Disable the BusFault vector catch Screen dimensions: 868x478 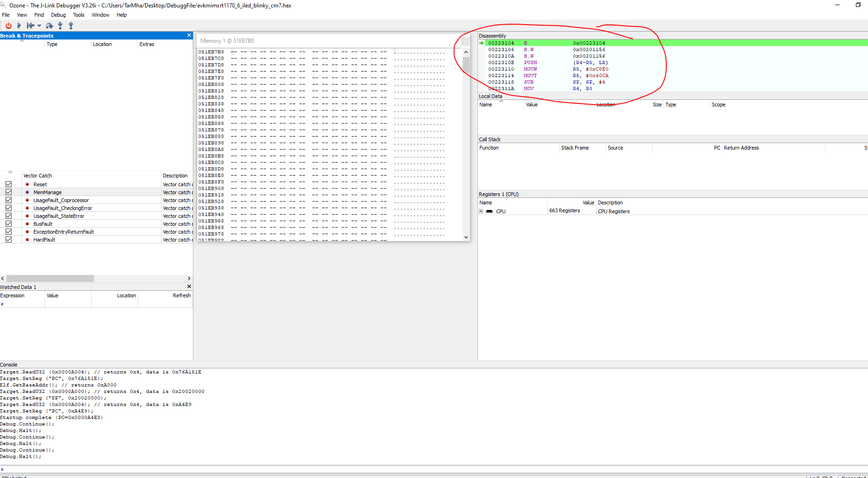click(9, 223)
